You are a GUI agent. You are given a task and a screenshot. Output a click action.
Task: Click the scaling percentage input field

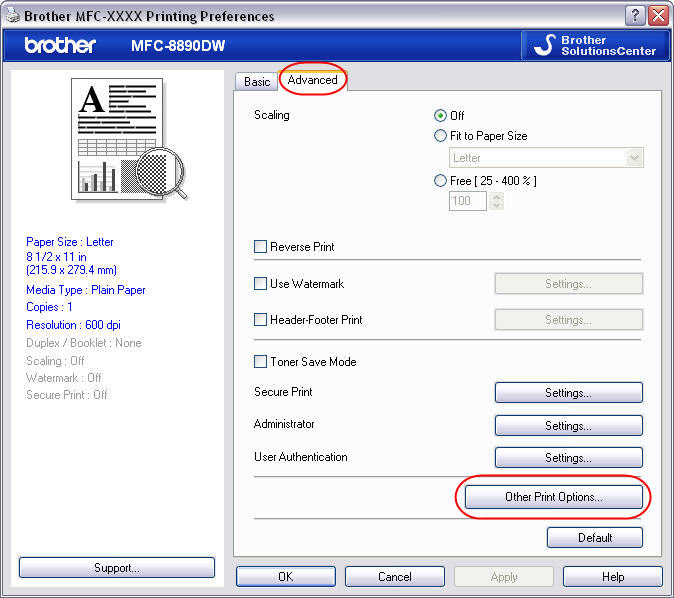[x=468, y=201]
